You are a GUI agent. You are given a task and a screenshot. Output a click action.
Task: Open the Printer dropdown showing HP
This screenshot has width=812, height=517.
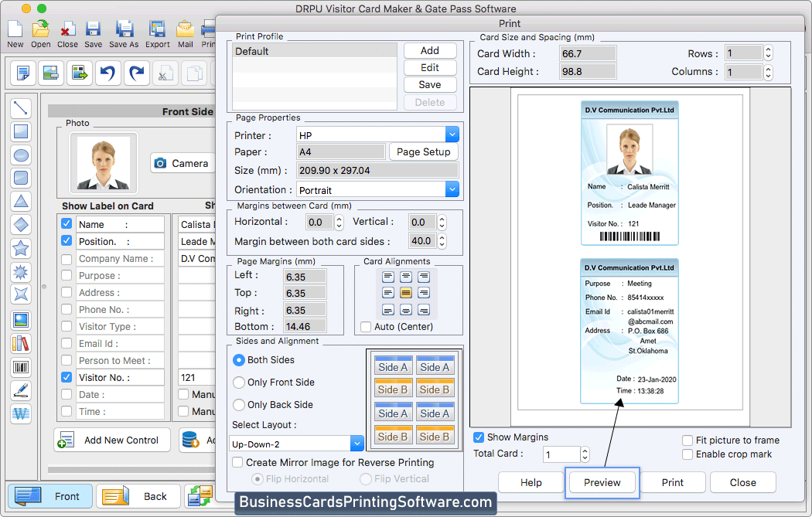[x=452, y=135]
